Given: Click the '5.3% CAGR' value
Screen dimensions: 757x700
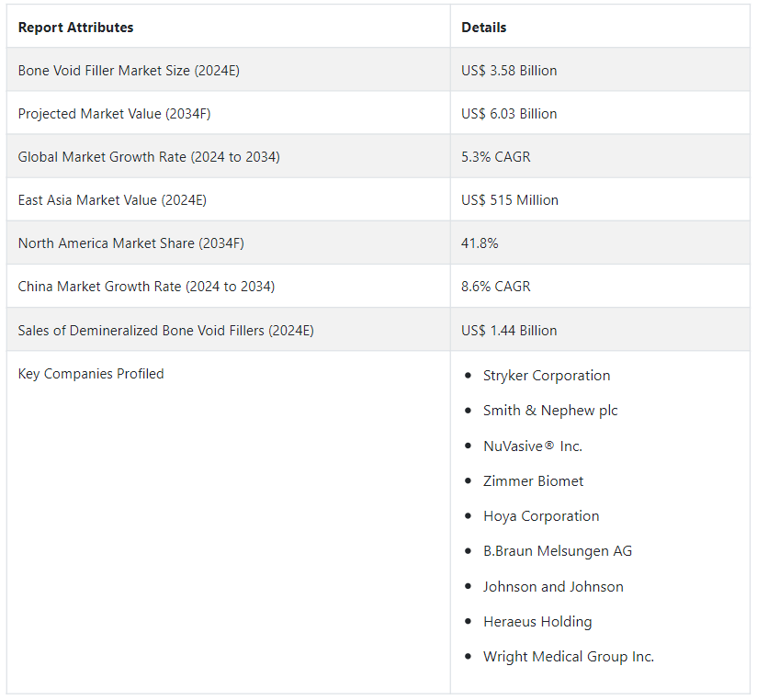Looking at the screenshot, I should point(496,157).
